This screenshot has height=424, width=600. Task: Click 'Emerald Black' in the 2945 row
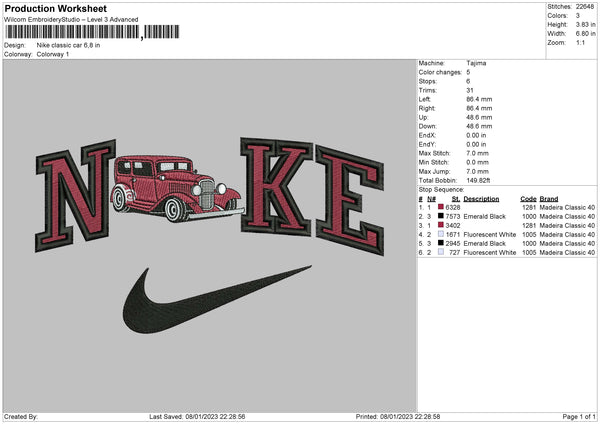click(x=484, y=244)
